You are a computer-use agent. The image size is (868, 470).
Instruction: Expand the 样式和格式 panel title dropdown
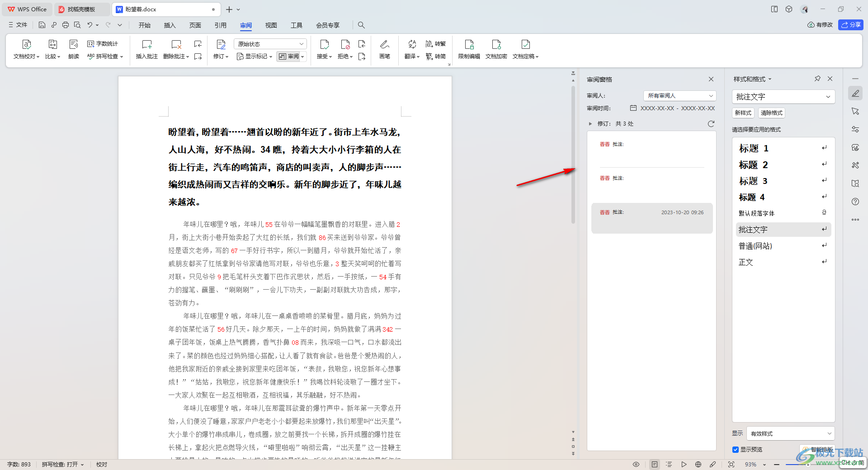(x=770, y=79)
